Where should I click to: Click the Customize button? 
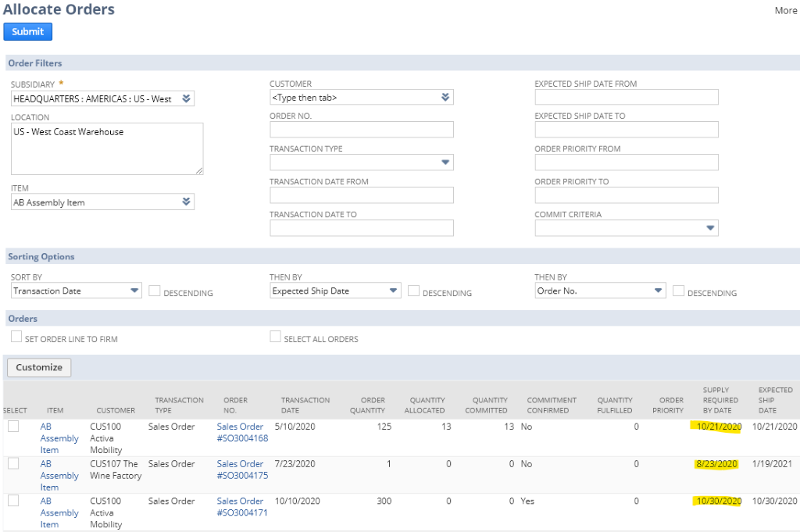[x=39, y=367]
